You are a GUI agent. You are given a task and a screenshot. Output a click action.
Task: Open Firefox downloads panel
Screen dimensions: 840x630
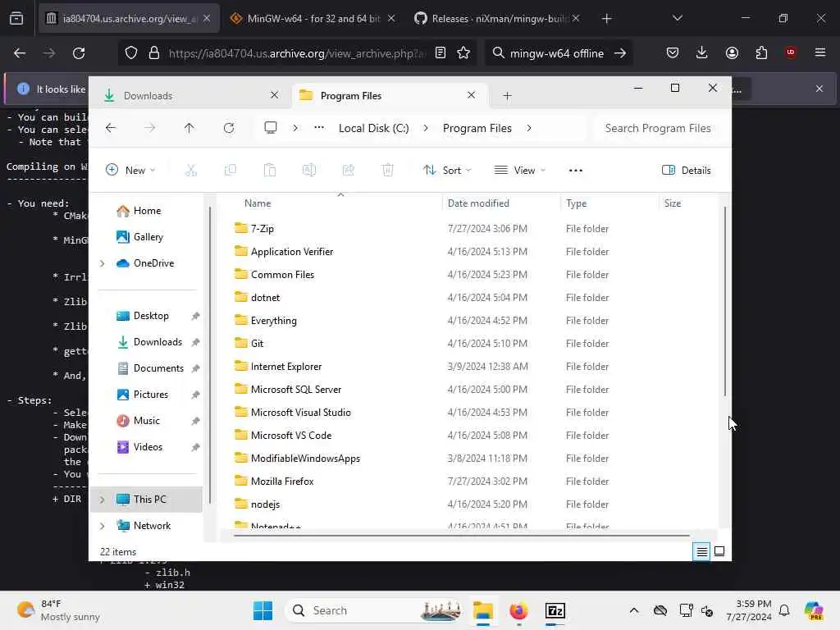pos(702,52)
